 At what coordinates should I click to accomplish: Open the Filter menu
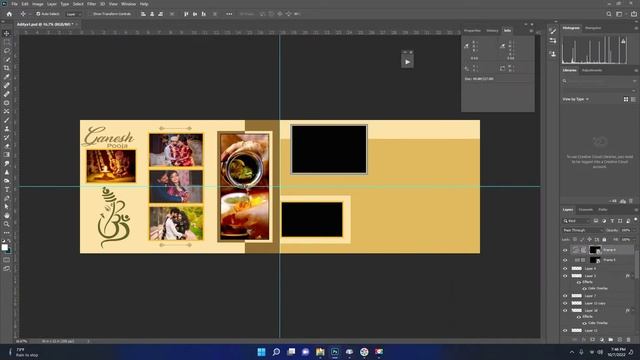pyautogui.click(x=91, y=4)
